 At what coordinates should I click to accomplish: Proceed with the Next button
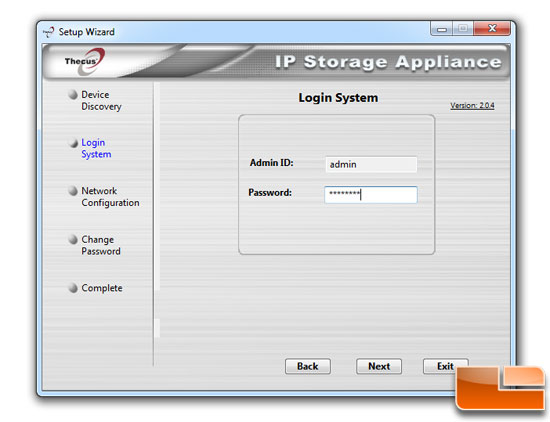[379, 366]
